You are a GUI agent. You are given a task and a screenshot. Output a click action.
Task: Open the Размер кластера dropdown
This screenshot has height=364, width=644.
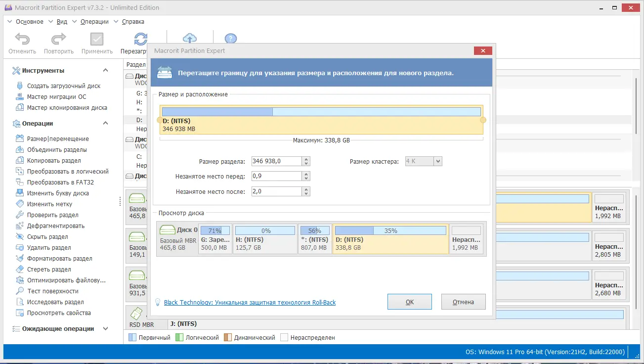pos(437,161)
